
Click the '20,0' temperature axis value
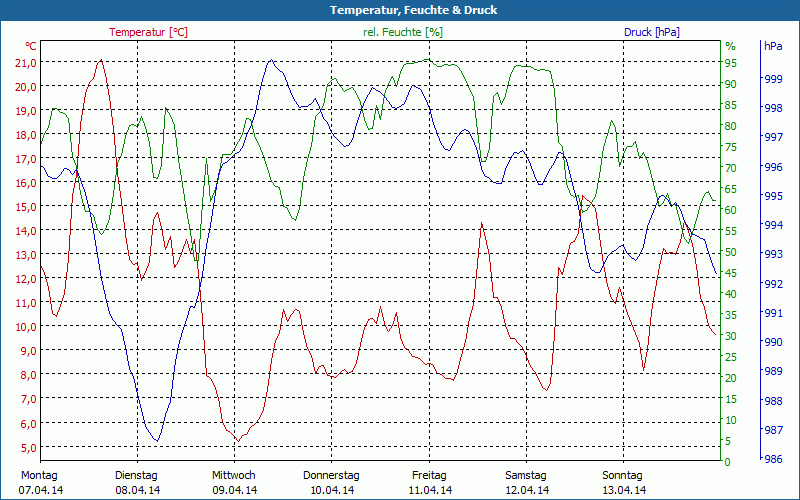pos(26,86)
